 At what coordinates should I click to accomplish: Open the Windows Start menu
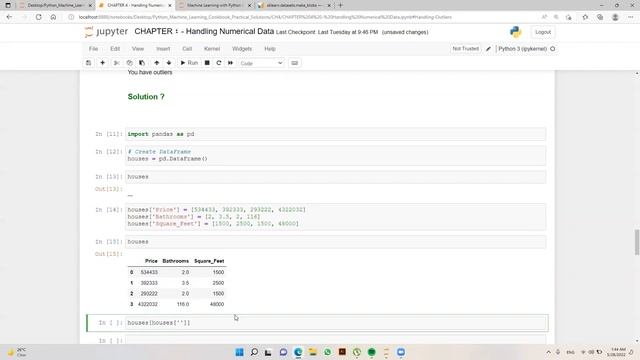pyautogui.click(x=240, y=352)
